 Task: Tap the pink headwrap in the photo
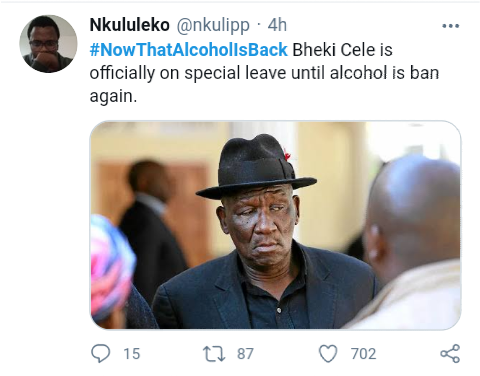pos(110,267)
